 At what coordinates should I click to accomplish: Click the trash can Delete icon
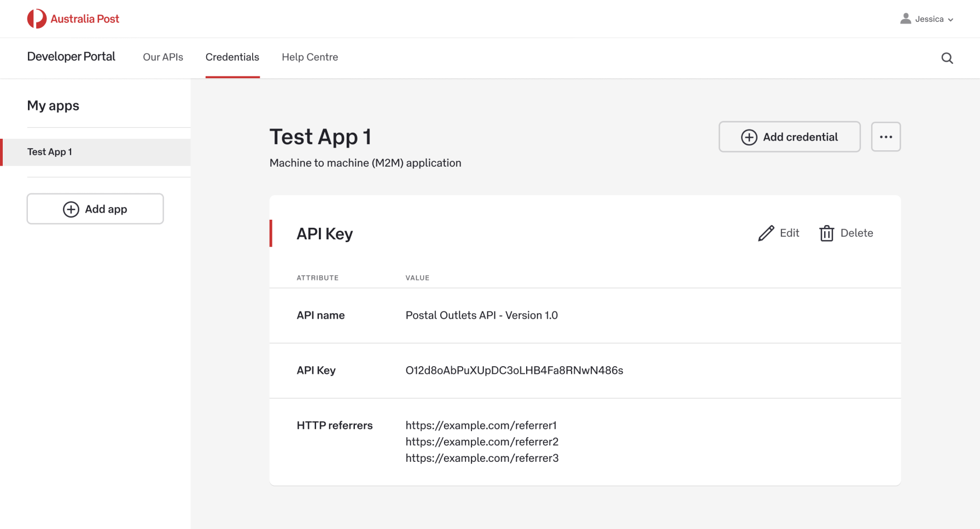pyautogui.click(x=826, y=233)
